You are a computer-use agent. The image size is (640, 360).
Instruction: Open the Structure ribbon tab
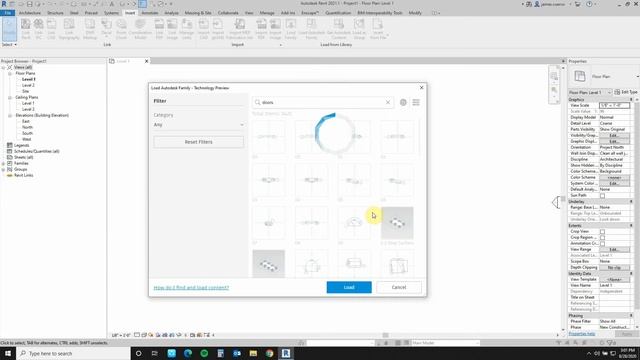pyautogui.click(x=55, y=13)
